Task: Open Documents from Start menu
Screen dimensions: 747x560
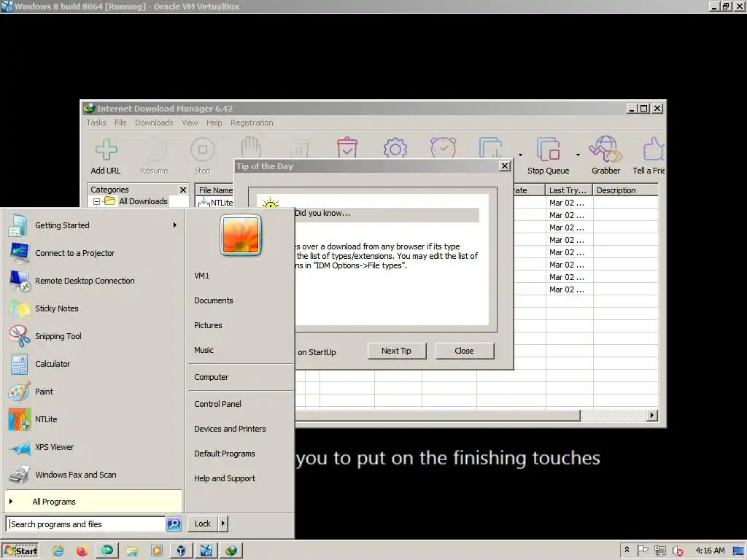Action: tap(214, 300)
